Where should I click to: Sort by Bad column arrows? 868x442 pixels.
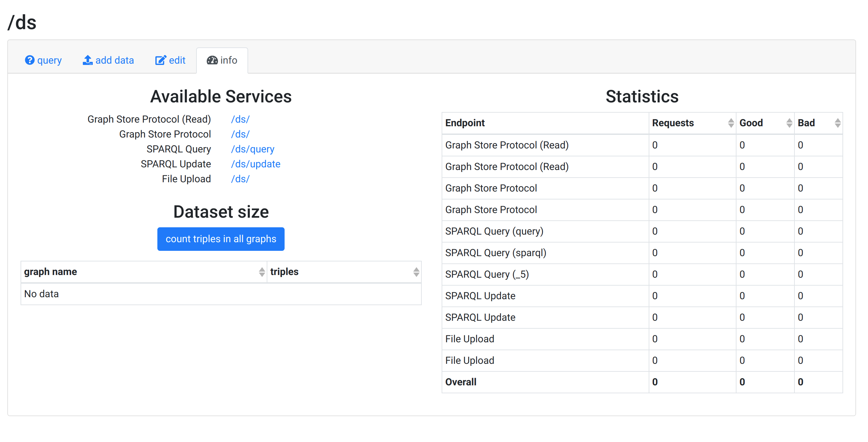click(837, 123)
